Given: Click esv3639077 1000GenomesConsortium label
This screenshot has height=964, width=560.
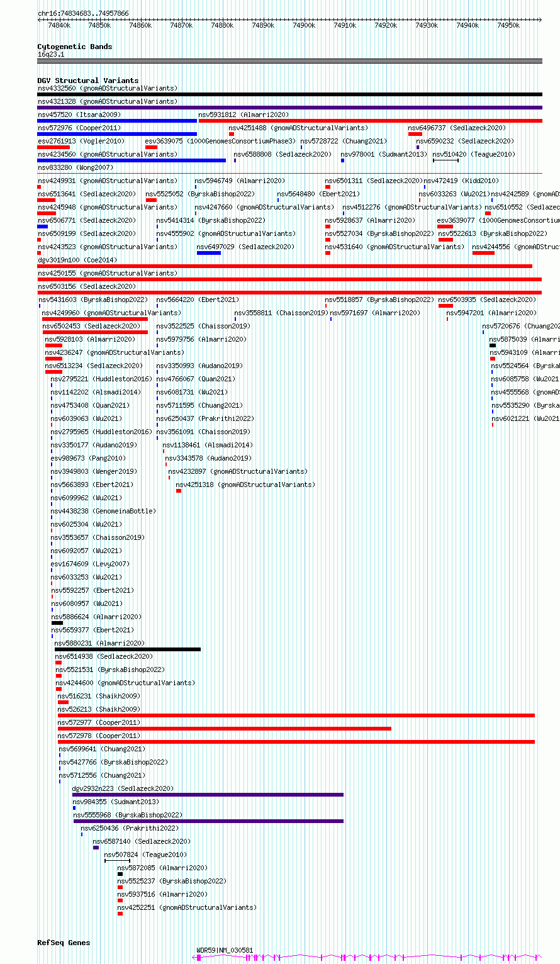Looking at the screenshot, I should click(498, 220).
